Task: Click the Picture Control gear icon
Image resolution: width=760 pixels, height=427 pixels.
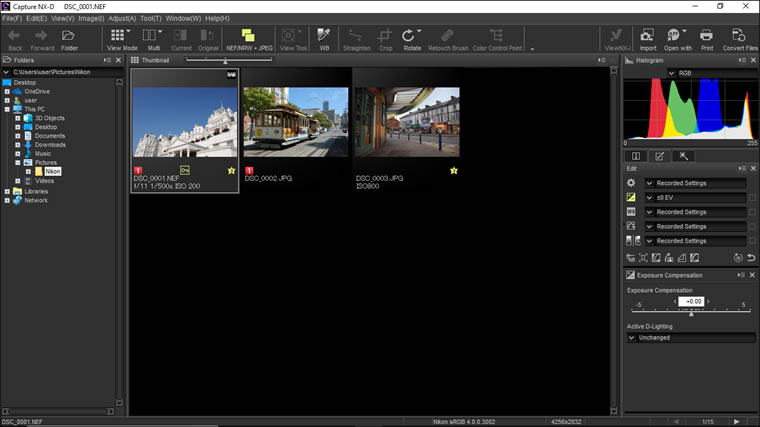Action: click(631, 183)
